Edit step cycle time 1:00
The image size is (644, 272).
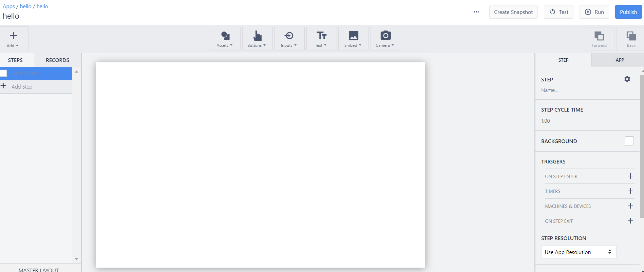[546, 121]
